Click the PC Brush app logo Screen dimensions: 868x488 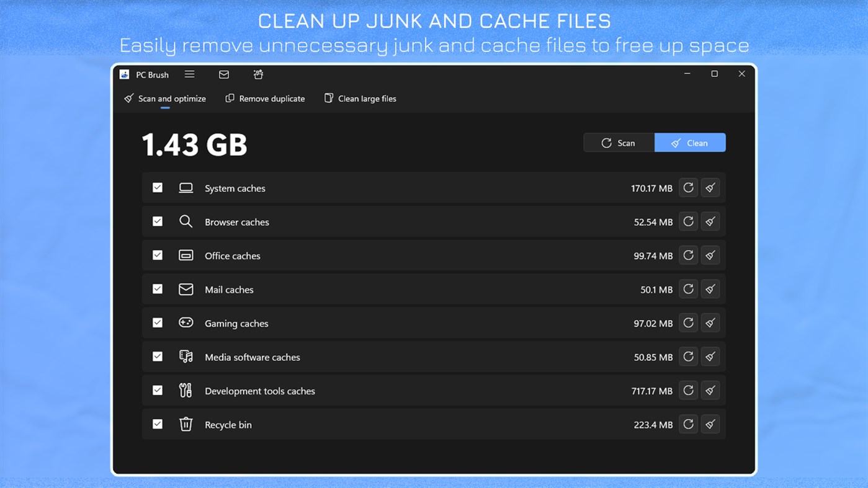pos(124,74)
